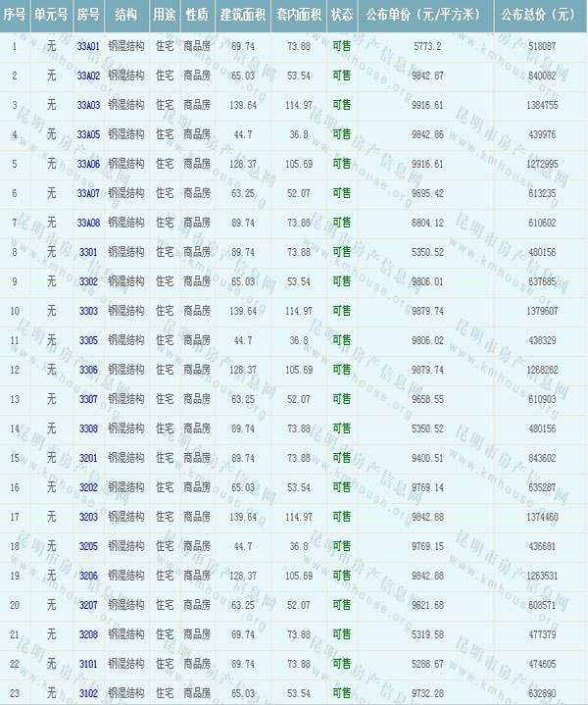Viewport: 588px width, 705px height.
Task: Select room link 33A05
Action: pos(88,134)
